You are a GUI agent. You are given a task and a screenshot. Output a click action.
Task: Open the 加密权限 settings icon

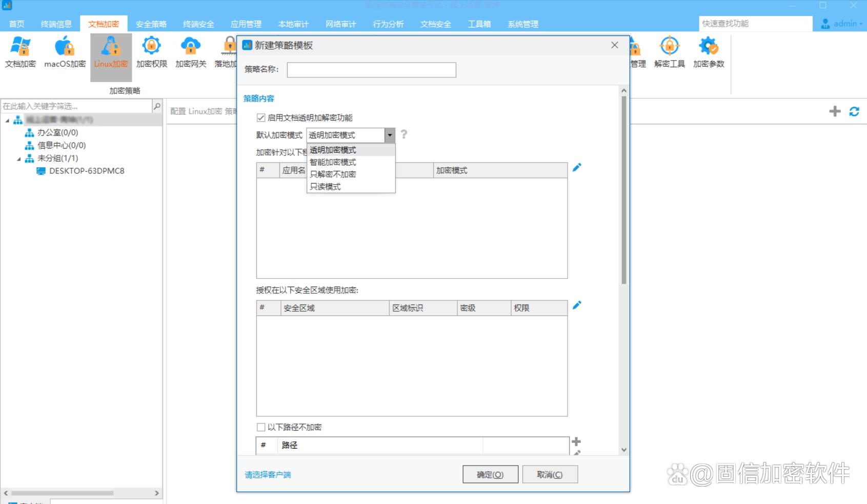(151, 49)
